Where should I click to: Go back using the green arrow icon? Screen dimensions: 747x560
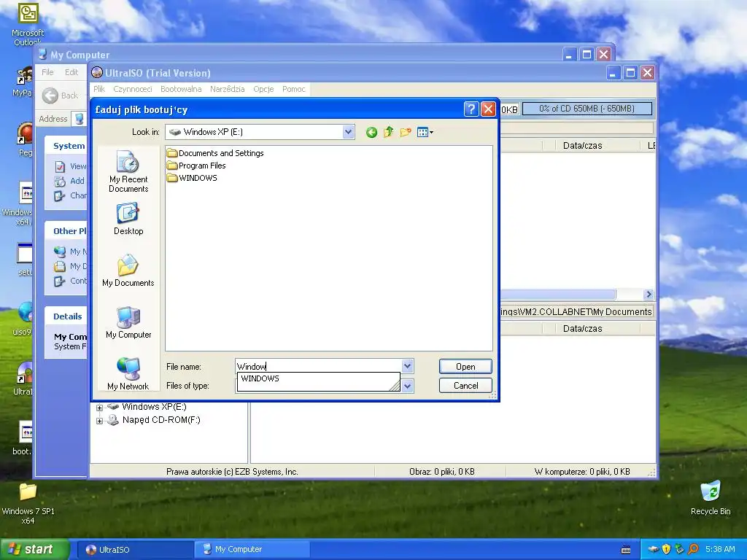tap(371, 133)
